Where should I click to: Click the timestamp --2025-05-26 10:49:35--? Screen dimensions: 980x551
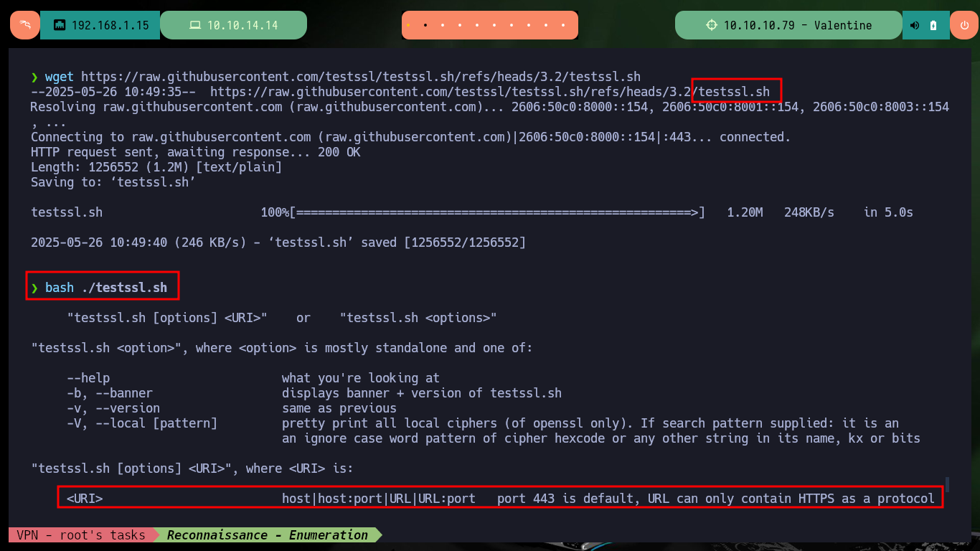(113, 92)
